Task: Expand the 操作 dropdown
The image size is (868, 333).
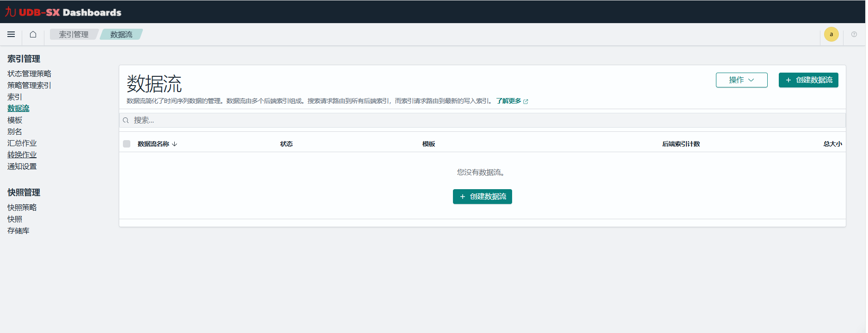Action: pos(741,80)
